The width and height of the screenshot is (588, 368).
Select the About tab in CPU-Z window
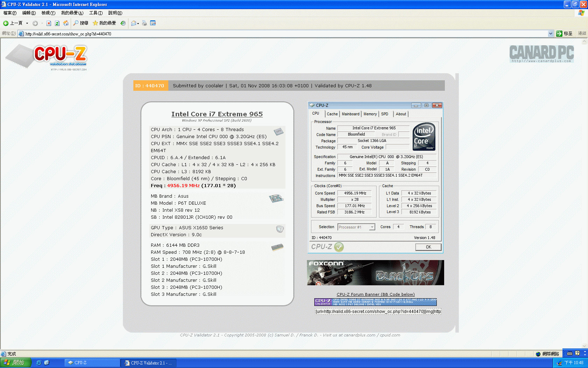click(401, 114)
